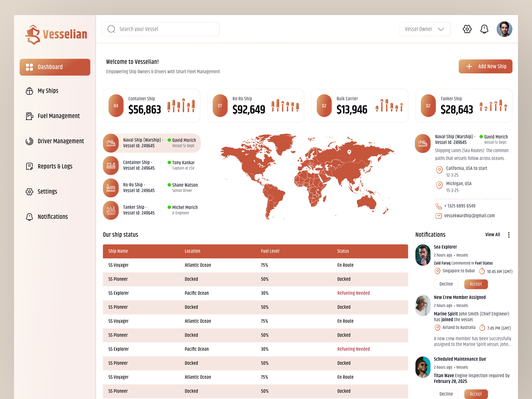Click the Michigan, USA location pin
Image resolution: width=532 pixels, height=399 pixels.
[439, 185]
